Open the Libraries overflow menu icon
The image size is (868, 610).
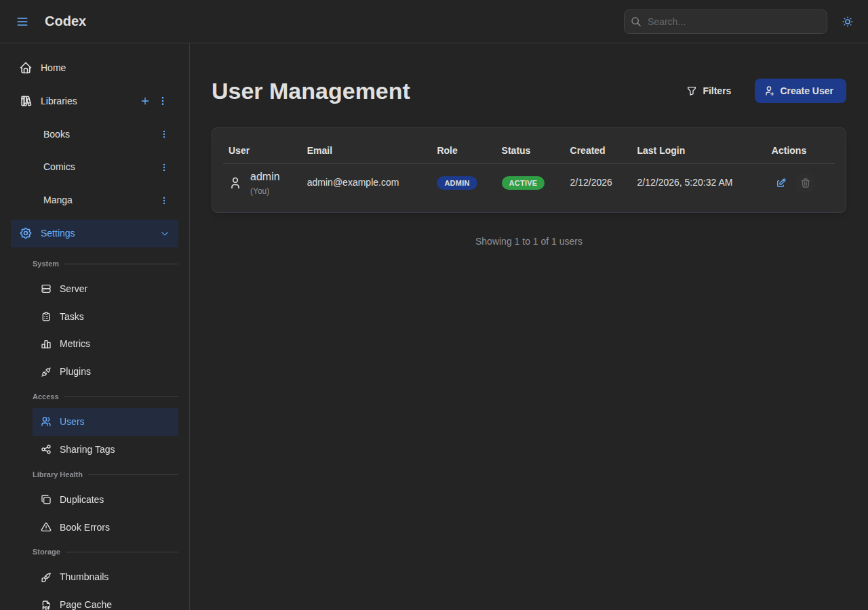click(x=163, y=101)
